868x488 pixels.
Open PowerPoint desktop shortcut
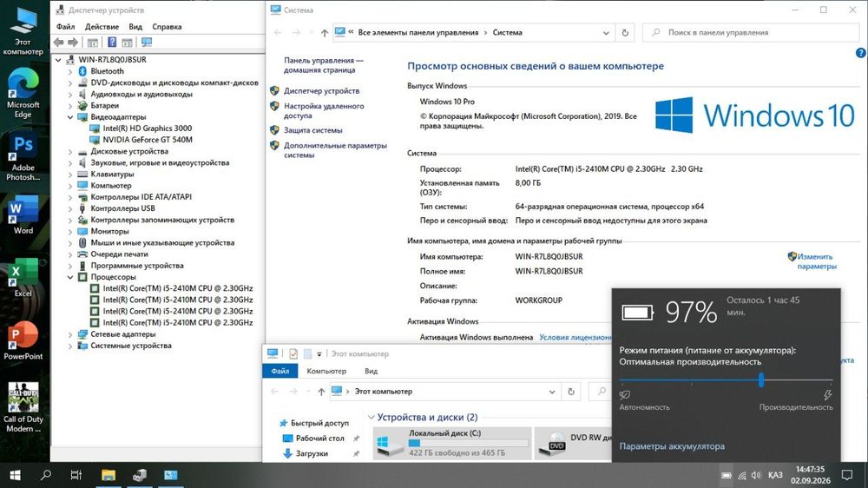pos(23,341)
